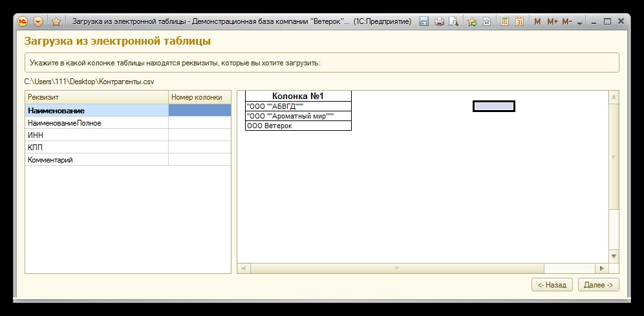
Task: Select the НаименованиеПолное row
Action: [96, 123]
